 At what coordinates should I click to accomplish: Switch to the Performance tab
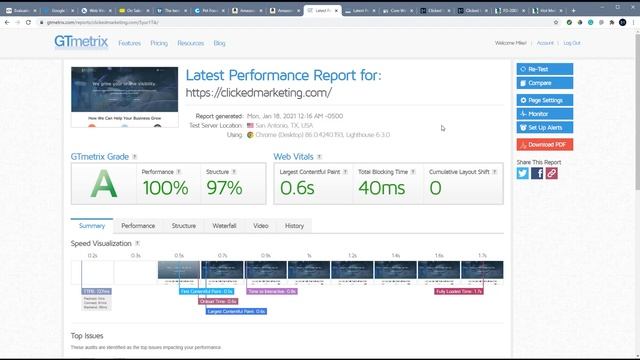point(138,226)
